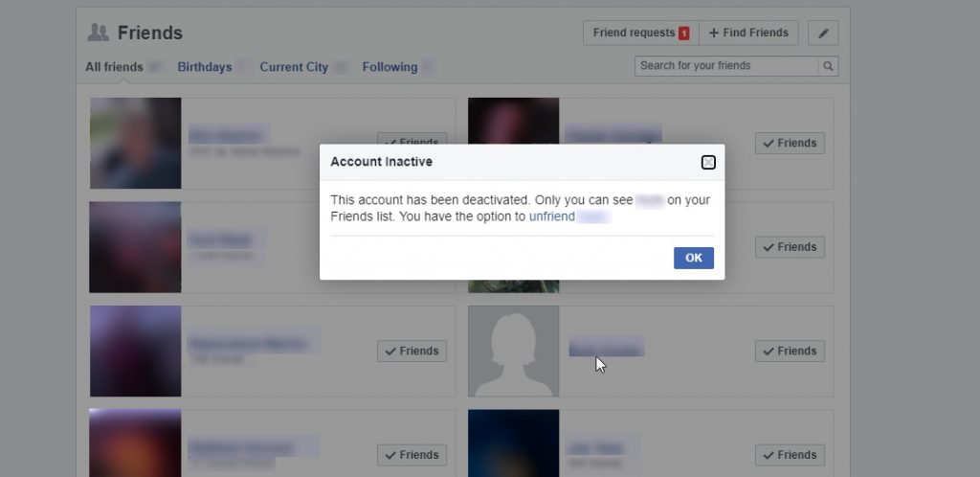Click the magnifier search icon
Viewport: 980px width, 477px height.
click(x=828, y=66)
